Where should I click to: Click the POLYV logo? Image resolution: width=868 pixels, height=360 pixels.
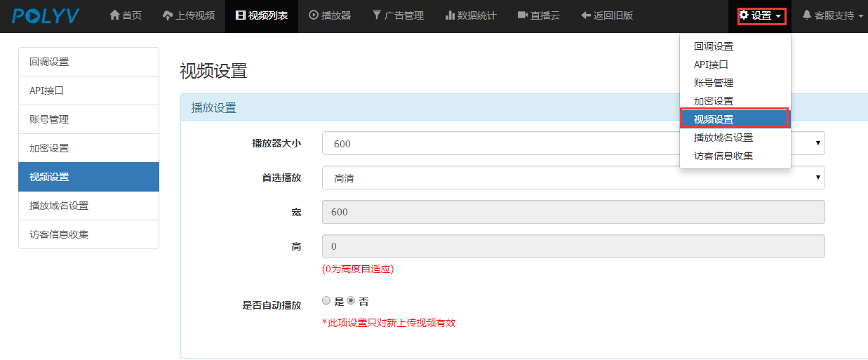pos(46,15)
